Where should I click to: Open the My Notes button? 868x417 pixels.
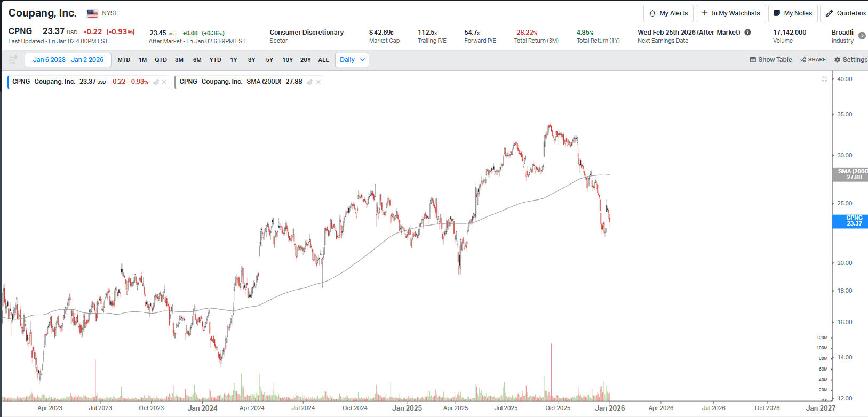tap(793, 13)
